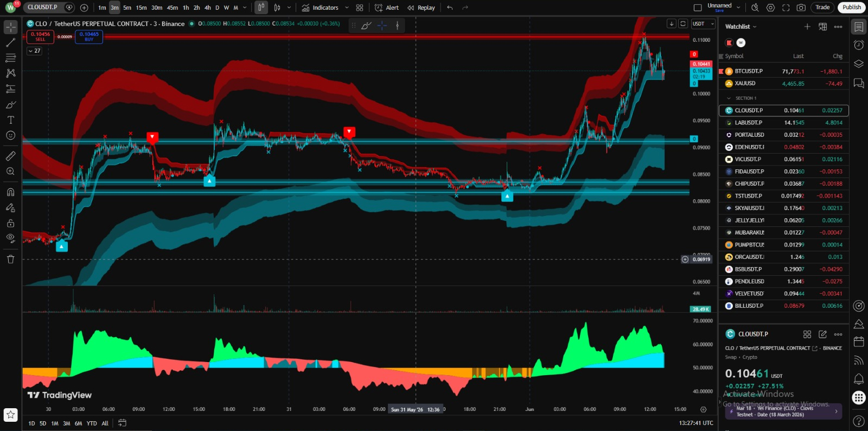Add a symbol to the watchlist
This screenshot has width=868, height=431.
coord(807,27)
